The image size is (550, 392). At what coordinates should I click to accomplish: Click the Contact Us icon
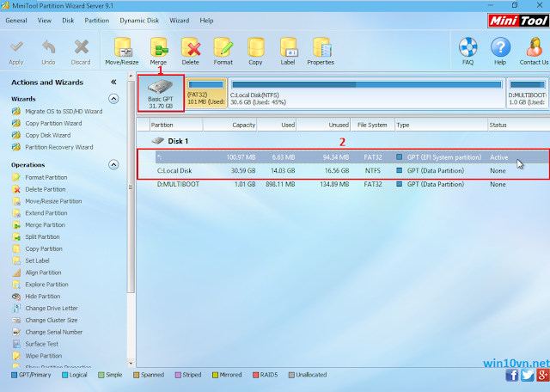[x=534, y=47]
